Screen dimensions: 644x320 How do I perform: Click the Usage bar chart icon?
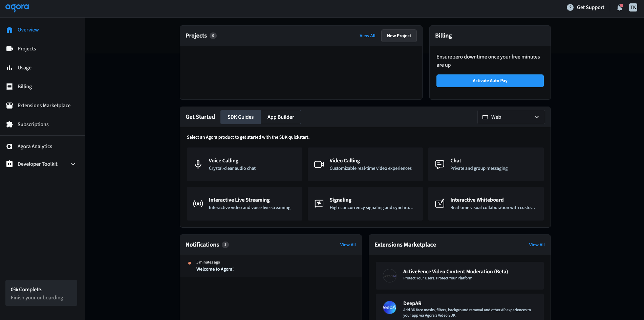click(x=9, y=68)
